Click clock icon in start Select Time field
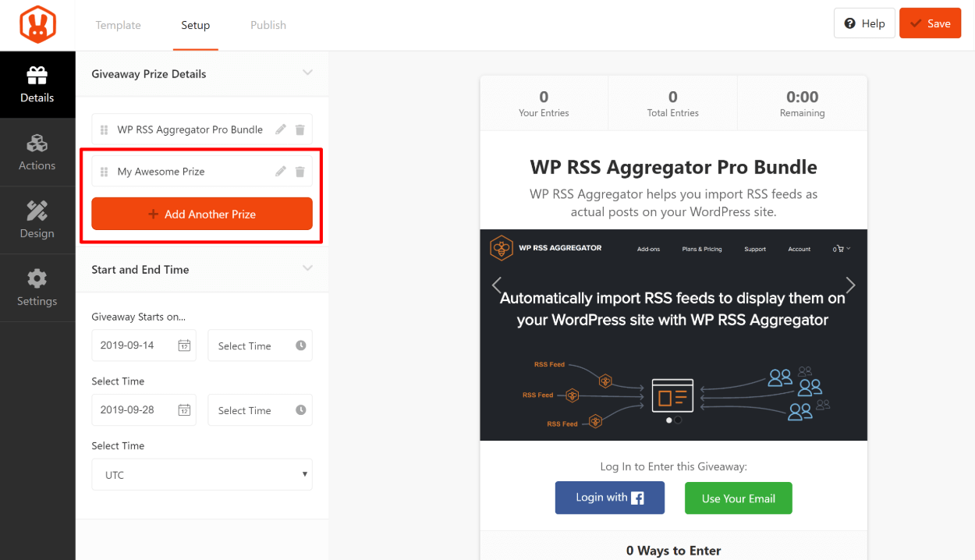 pos(301,346)
